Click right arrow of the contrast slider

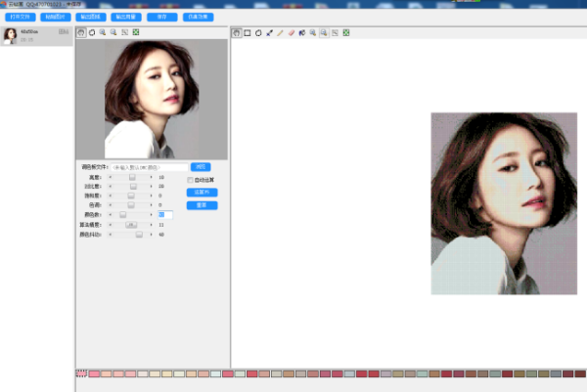(152, 187)
